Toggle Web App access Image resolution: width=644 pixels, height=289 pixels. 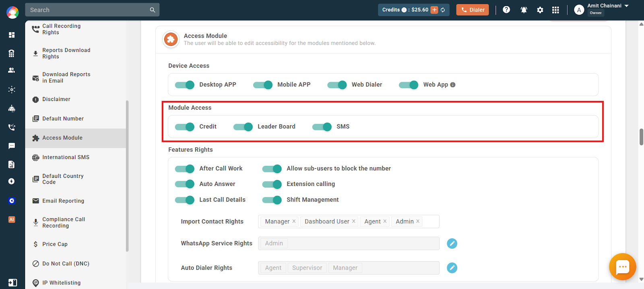[x=409, y=85]
